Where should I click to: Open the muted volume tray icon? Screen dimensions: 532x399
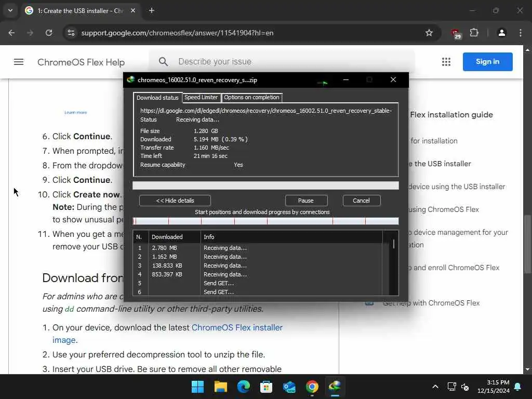465,387
